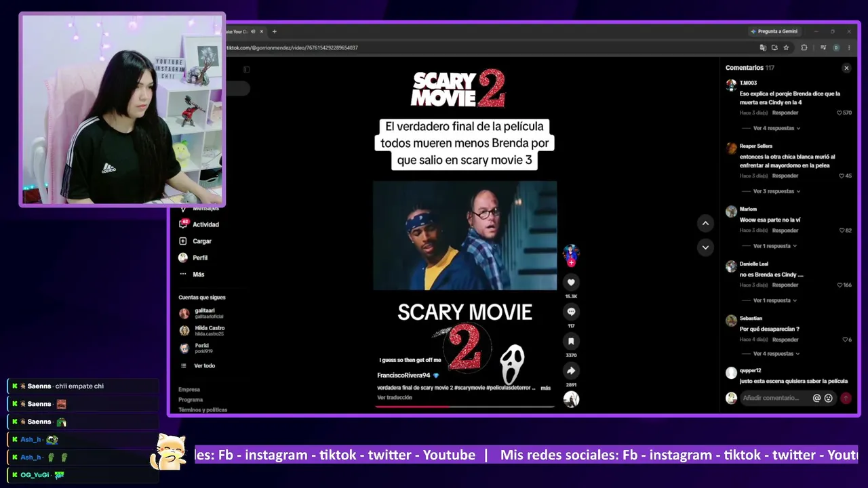868x488 pixels.
Task: Share the video with arrow icon
Action: [571, 371]
